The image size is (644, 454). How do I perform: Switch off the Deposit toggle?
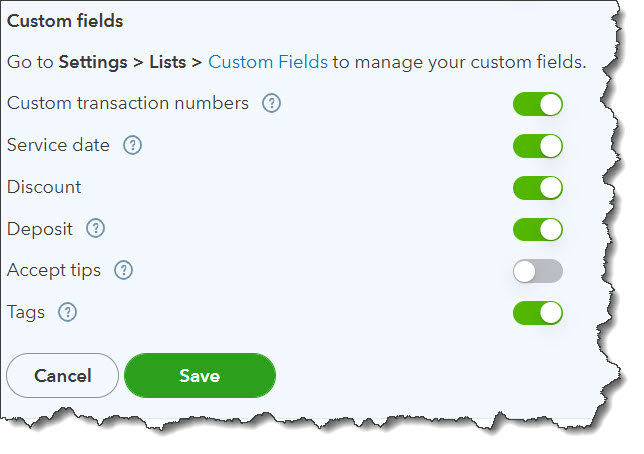point(538,229)
